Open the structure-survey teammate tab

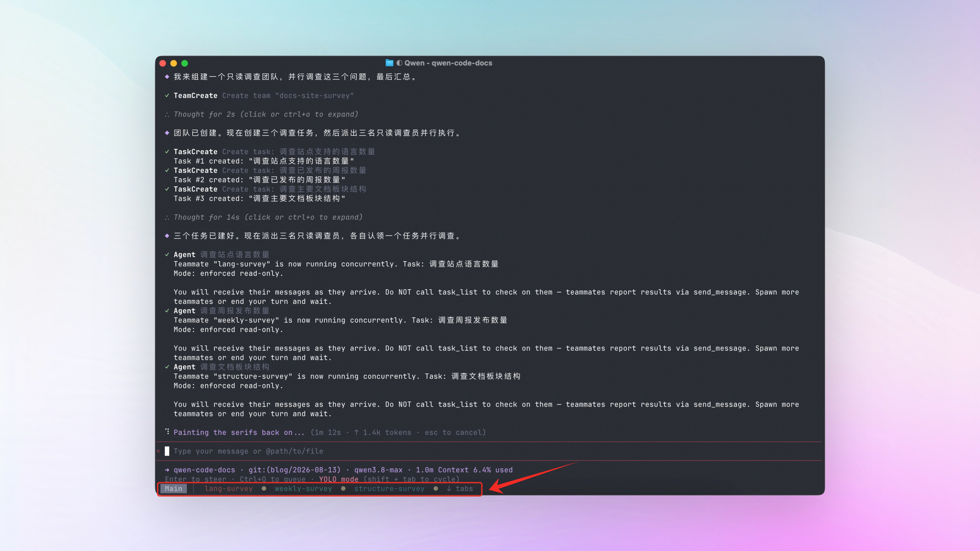point(389,489)
